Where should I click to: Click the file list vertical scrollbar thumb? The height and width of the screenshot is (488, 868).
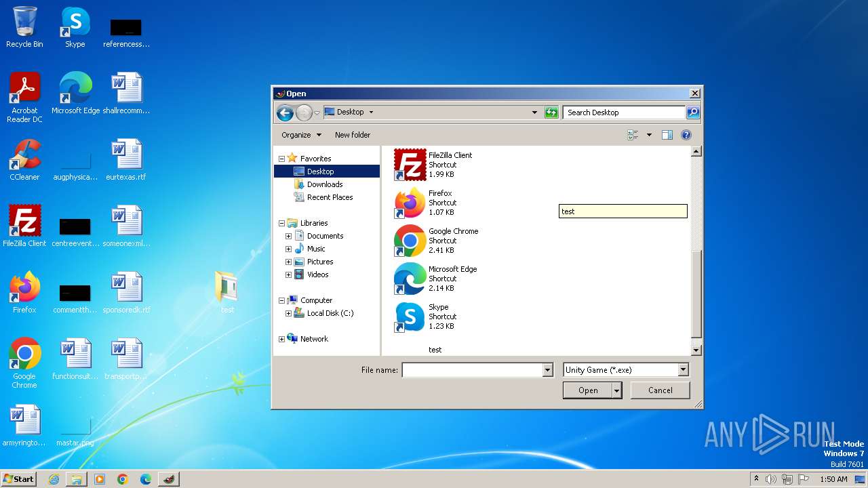pos(696,293)
